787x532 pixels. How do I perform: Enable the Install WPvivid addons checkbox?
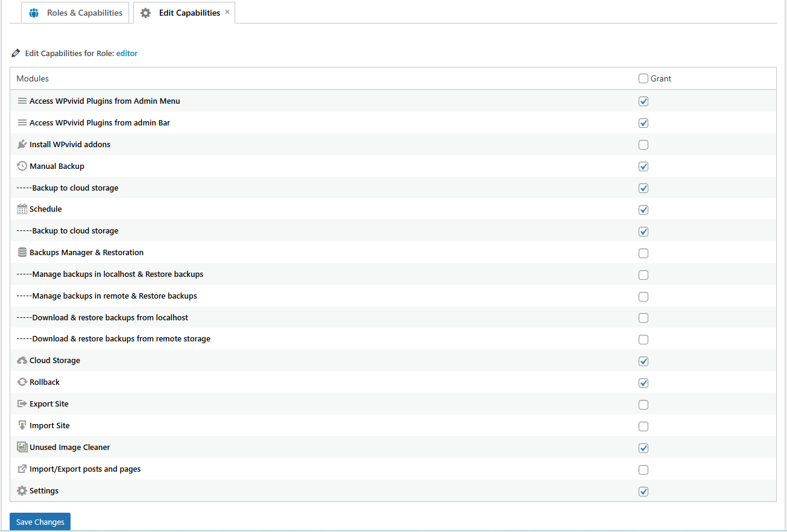click(x=643, y=145)
